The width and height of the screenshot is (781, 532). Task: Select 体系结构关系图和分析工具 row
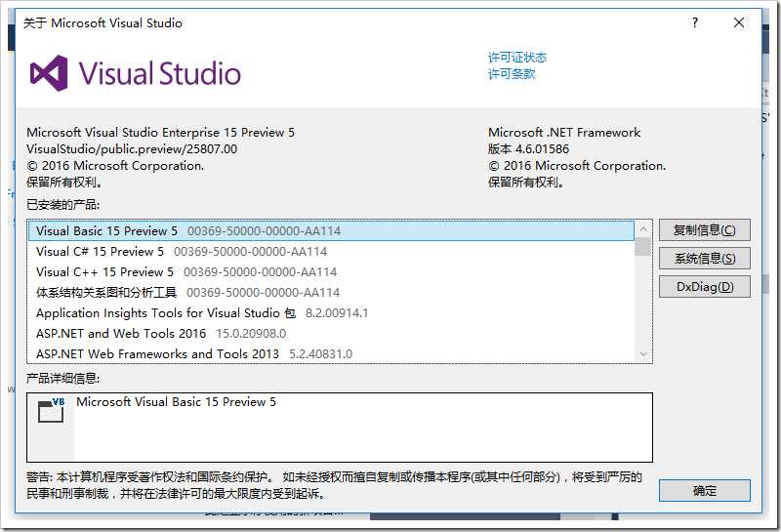click(x=331, y=293)
